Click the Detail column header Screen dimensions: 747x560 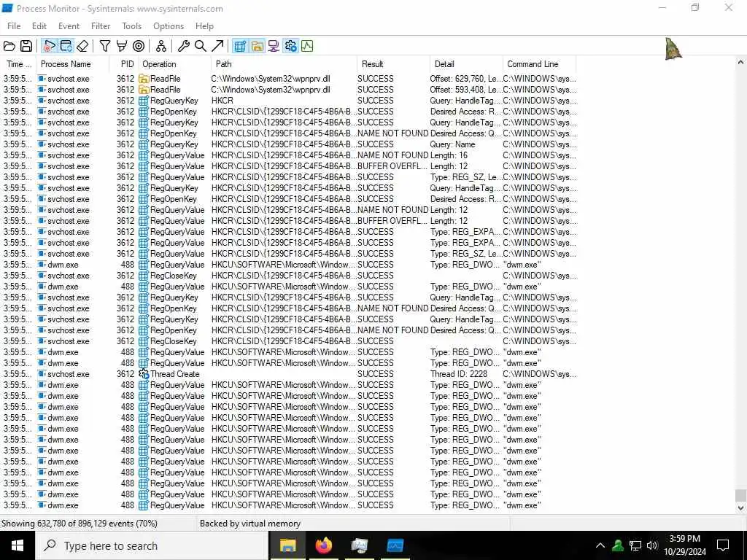(466, 64)
